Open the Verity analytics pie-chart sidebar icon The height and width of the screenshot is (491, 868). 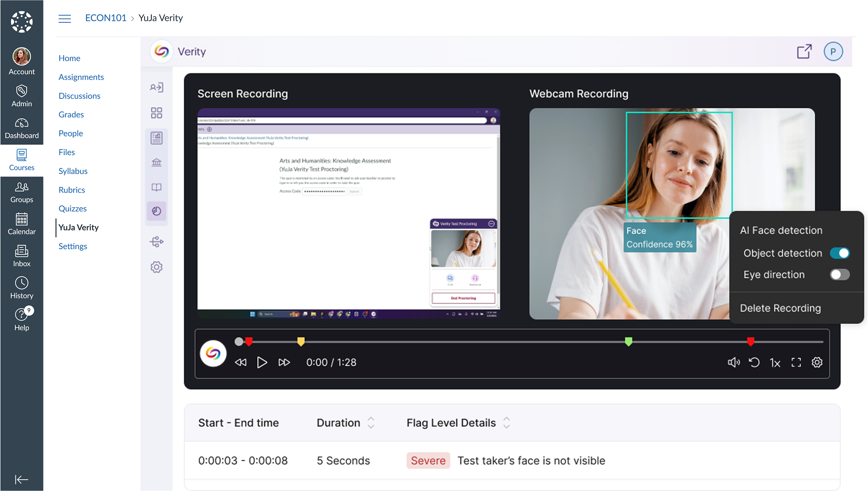pyautogui.click(x=157, y=211)
